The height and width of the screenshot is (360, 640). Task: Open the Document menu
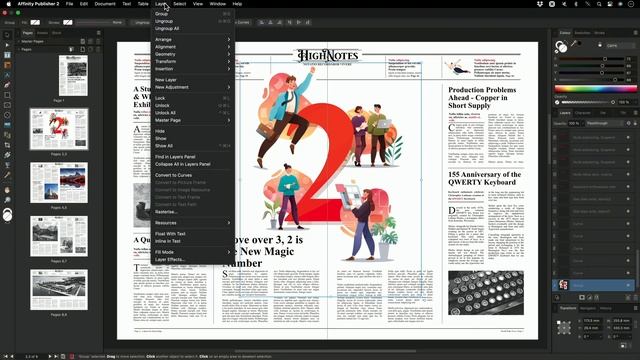(x=105, y=4)
